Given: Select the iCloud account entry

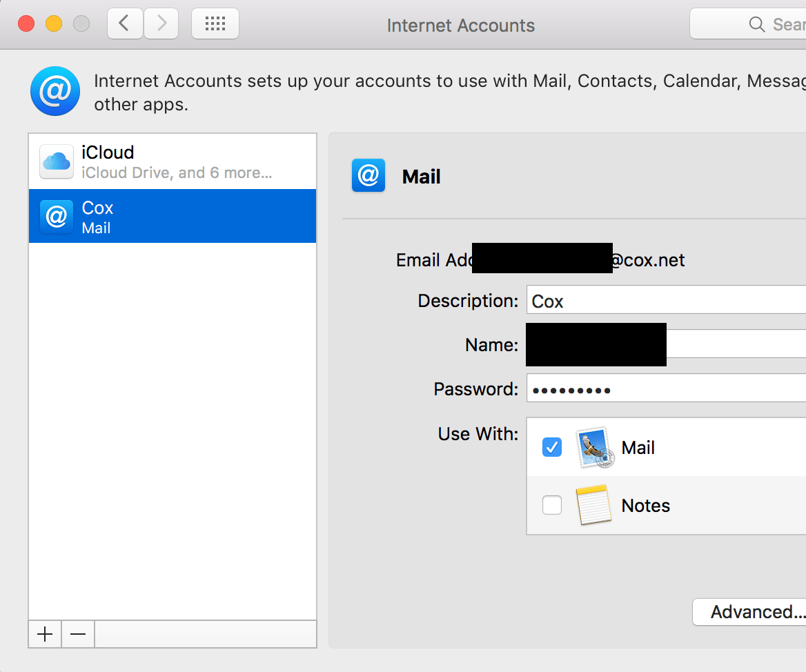Looking at the screenshot, I should pyautogui.click(x=173, y=161).
